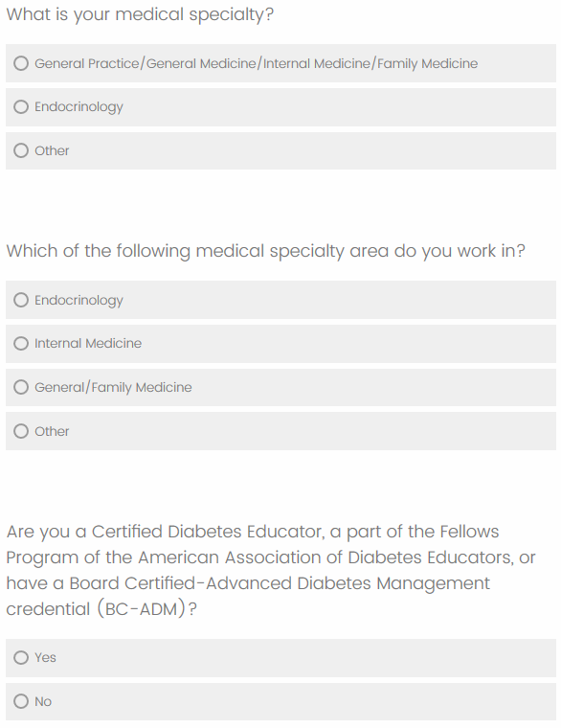Click the empty area of the No answer row
The width and height of the screenshot is (561, 728).
(303, 701)
